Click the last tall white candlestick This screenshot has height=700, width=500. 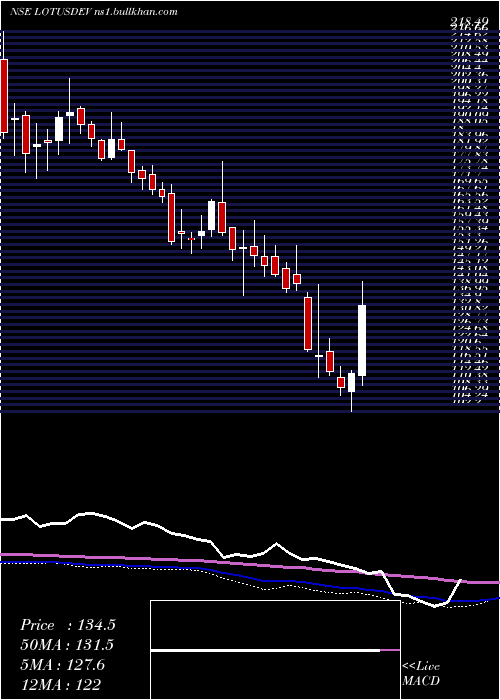tap(362, 340)
